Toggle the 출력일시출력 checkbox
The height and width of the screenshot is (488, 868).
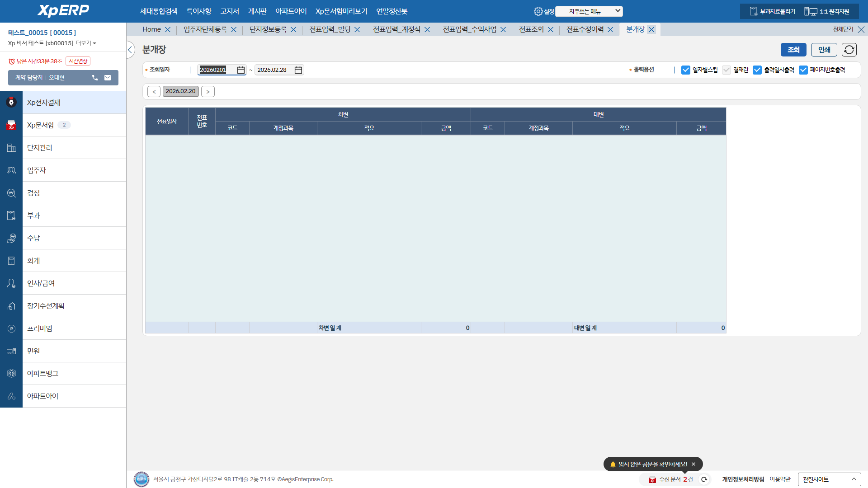pos(757,70)
